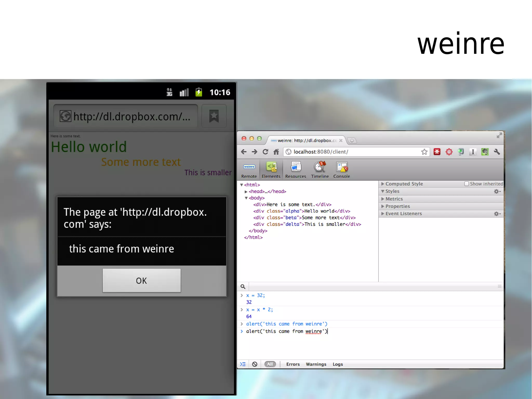The width and height of the screenshot is (532, 399).
Task: Expand the head element node
Action: point(246,192)
